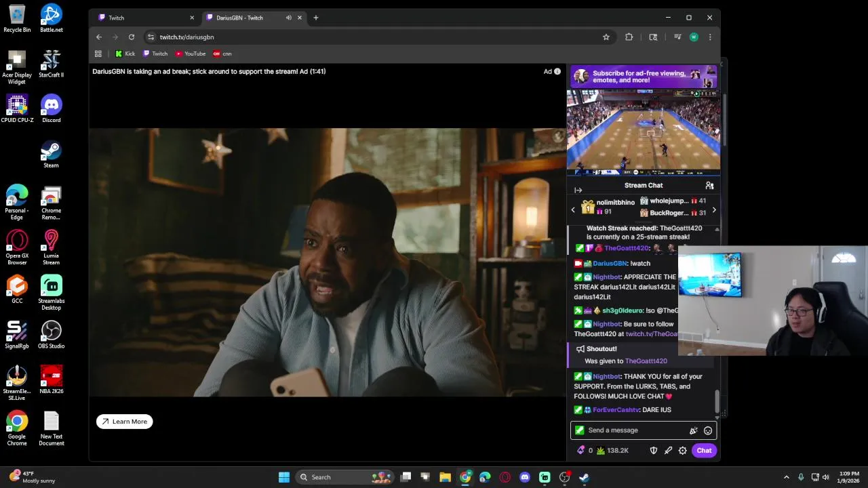Open ForEverCashtv username in chat
Image resolution: width=868 pixels, height=488 pixels.
coord(616,410)
